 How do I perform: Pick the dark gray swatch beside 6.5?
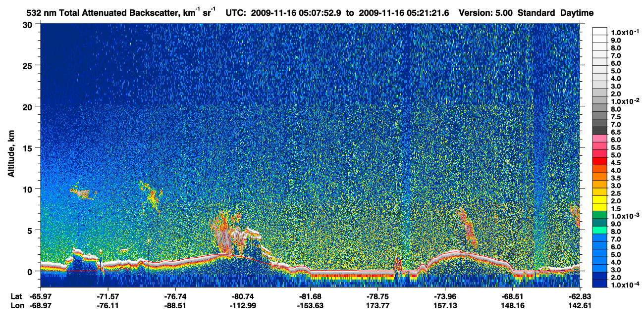point(600,131)
